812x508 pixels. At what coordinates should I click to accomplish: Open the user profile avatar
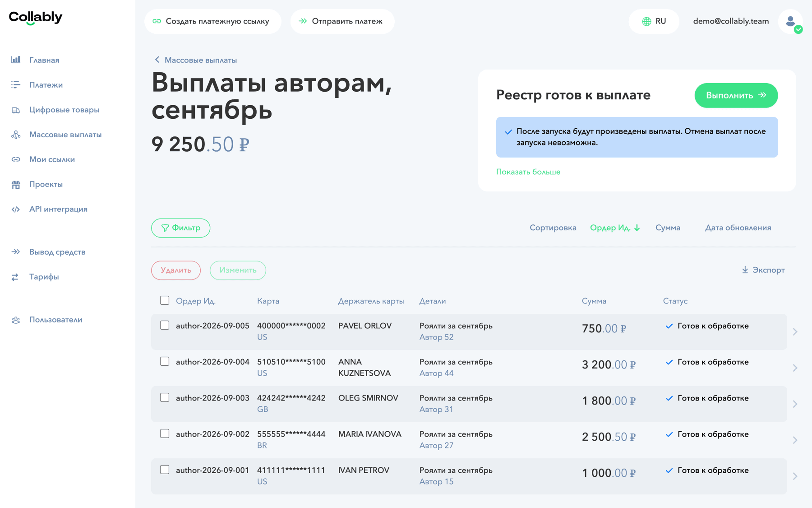(790, 21)
